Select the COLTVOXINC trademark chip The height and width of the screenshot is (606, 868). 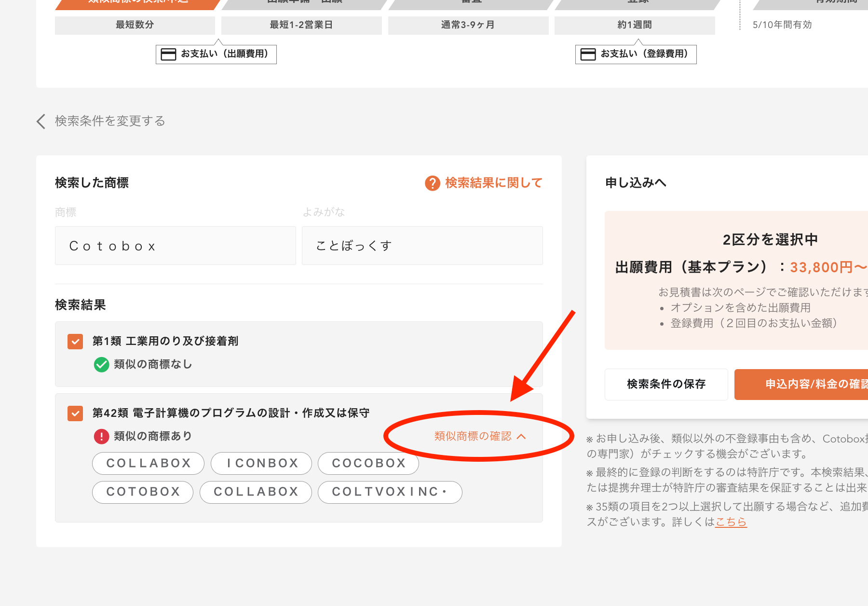(x=390, y=492)
